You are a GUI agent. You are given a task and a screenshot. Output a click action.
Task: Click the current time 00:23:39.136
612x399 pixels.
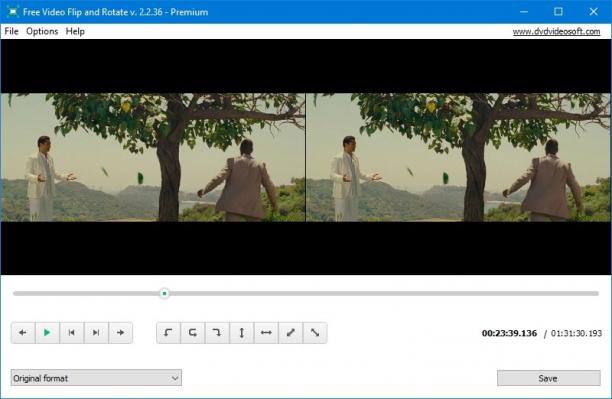(509, 333)
